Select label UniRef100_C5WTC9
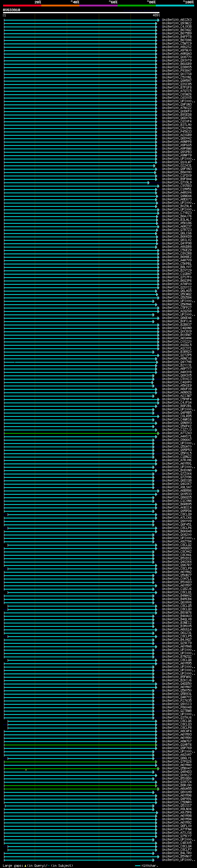The height and width of the screenshot is (868, 197). coord(177,43)
